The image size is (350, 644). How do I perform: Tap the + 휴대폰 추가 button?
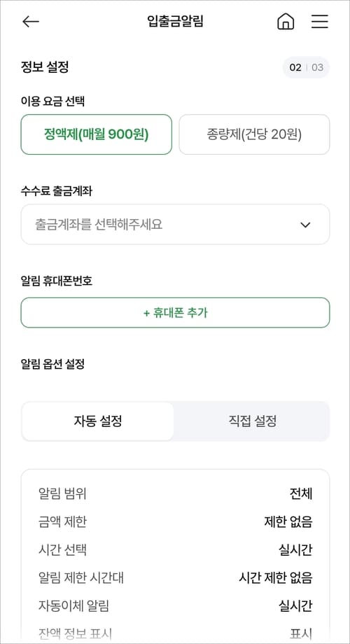(x=175, y=313)
